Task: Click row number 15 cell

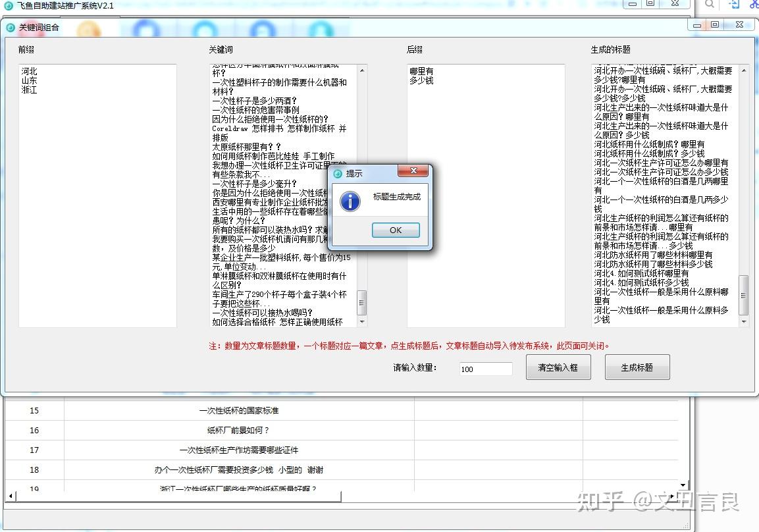Action: (34, 410)
